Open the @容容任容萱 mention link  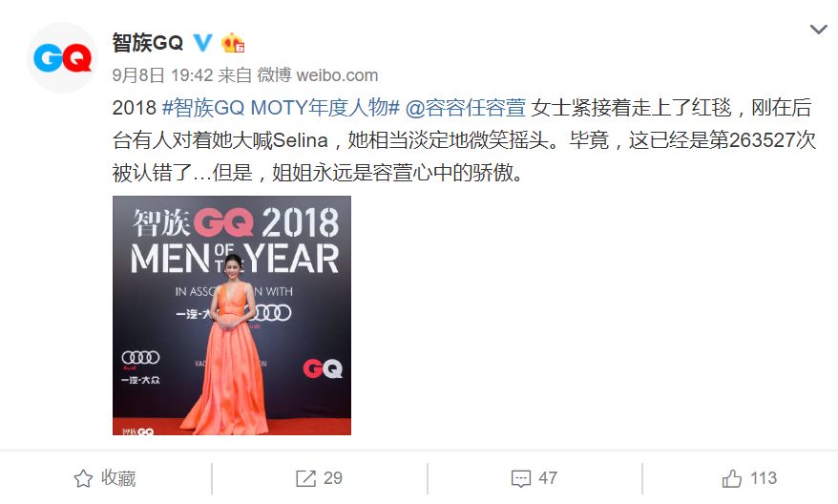click(x=466, y=108)
